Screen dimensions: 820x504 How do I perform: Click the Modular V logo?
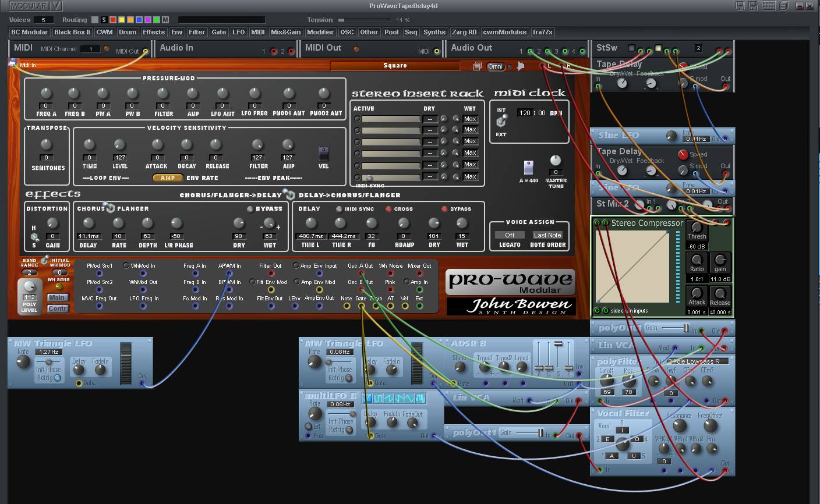click(x=36, y=6)
